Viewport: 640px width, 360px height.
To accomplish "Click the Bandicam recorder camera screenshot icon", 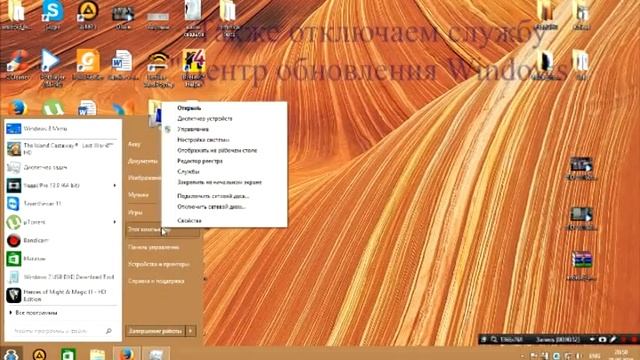I will pyautogui.click(x=602, y=339).
